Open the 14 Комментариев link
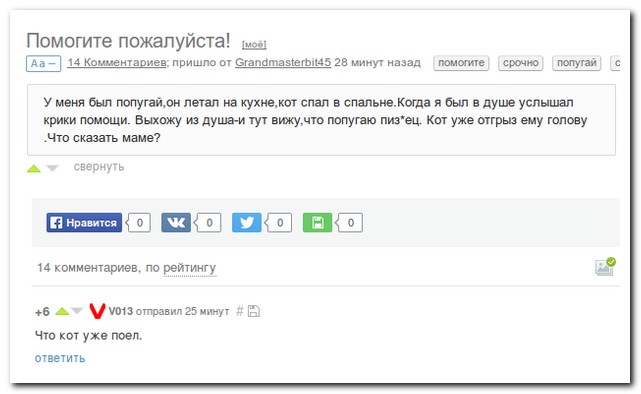Screen dimensions: 641x394 coord(117,63)
